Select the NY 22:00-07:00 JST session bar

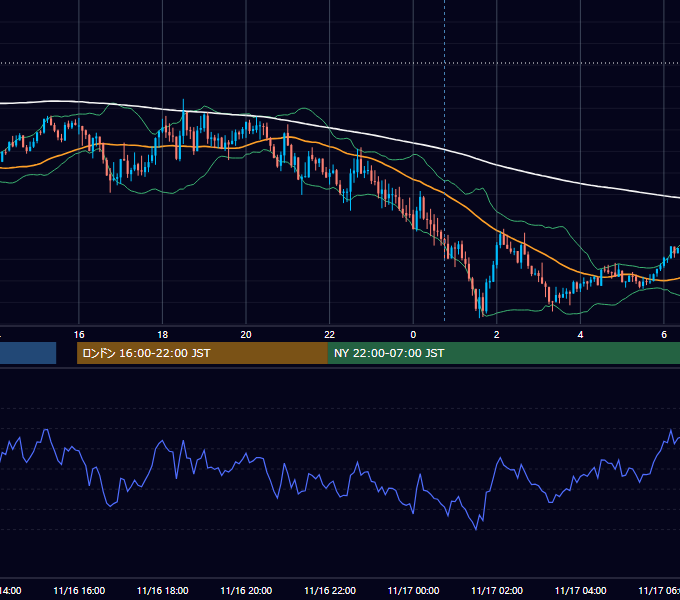(x=503, y=353)
